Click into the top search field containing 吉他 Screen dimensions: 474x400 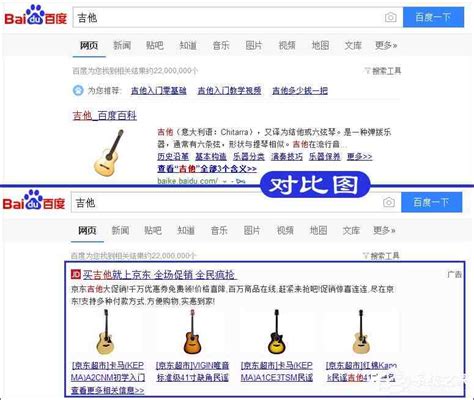click(x=227, y=17)
